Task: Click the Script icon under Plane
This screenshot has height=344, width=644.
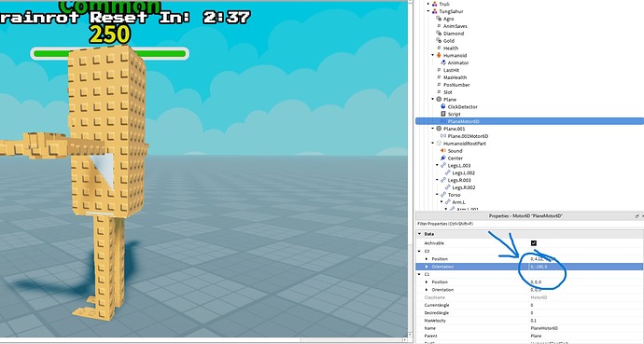Action: [x=443, y=114]
